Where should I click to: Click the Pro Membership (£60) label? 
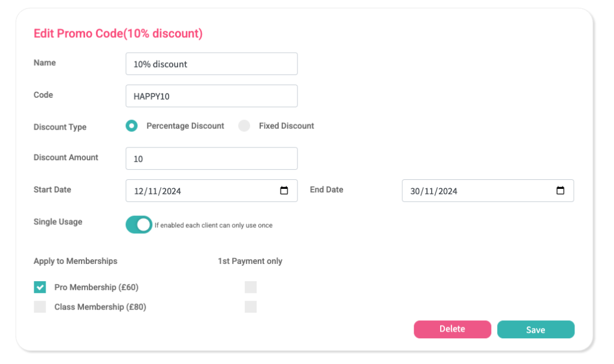pos(97,287)
